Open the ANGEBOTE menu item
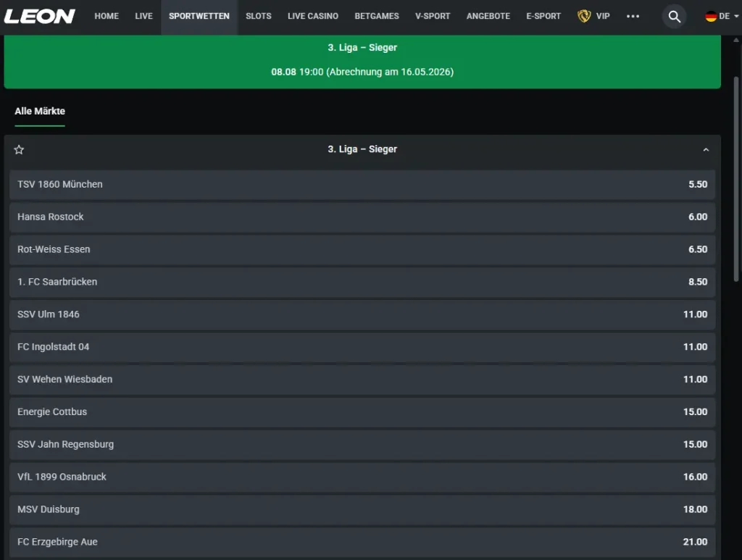 (x=488, y=16)
